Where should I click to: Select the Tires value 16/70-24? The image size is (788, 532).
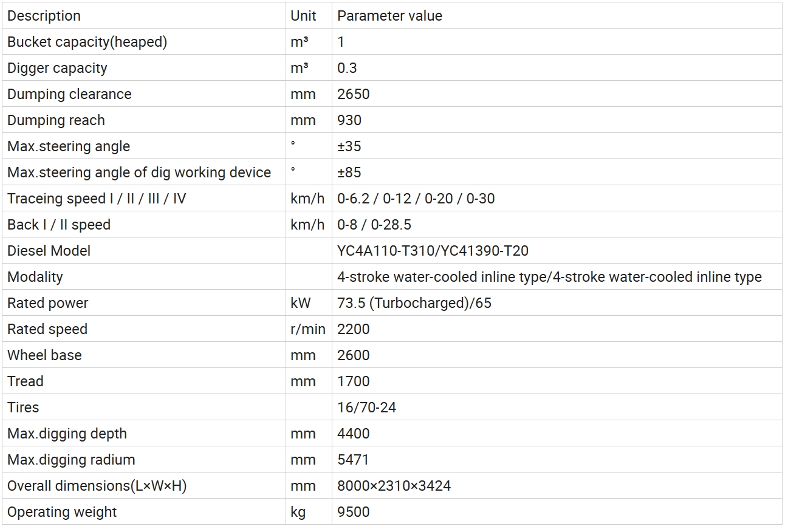pos(366,408)
